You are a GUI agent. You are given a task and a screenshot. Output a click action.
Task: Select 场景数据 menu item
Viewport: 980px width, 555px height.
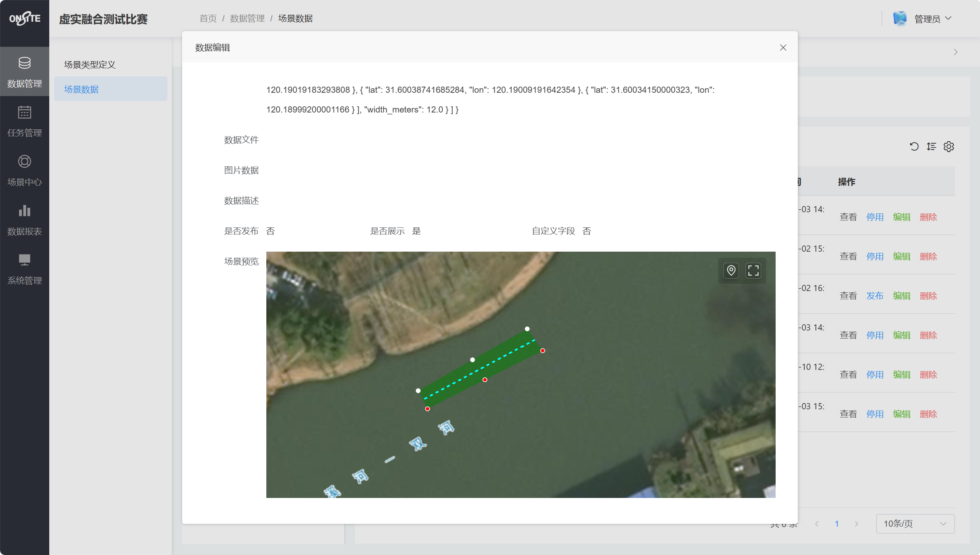111,89
